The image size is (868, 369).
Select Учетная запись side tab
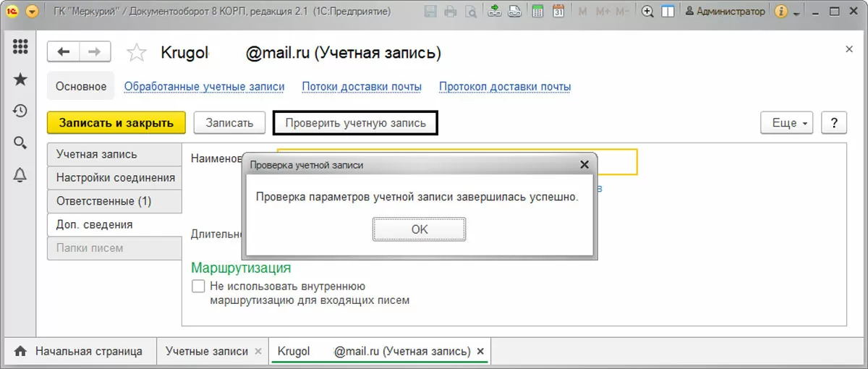pyautogui.click(x=114, y=154)
